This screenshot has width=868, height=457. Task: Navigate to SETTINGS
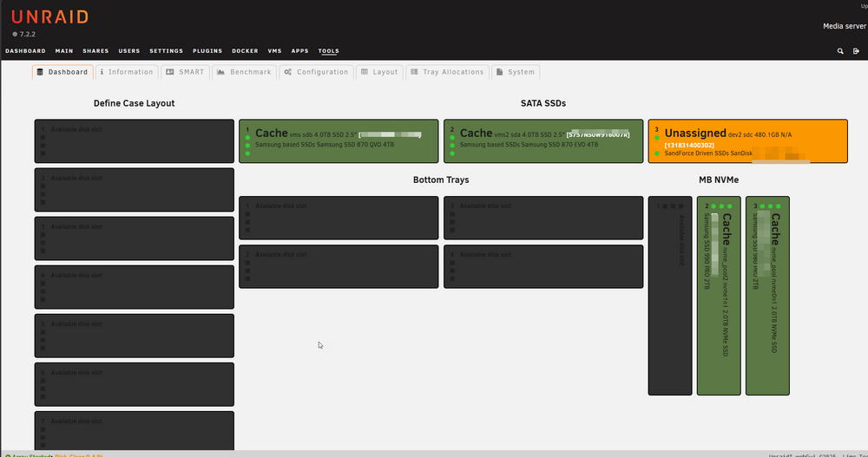coord(166,51)
